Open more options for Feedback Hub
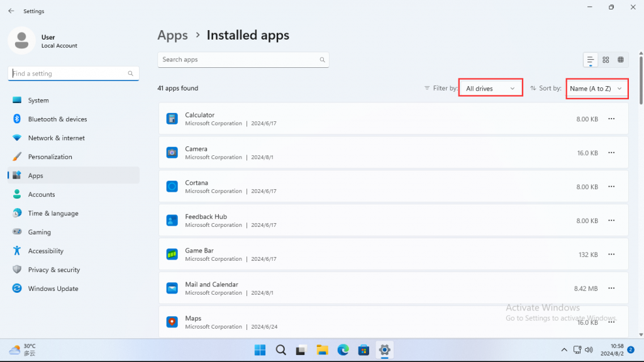Screen dimensions: 644x362 click(x=611, y=221)
